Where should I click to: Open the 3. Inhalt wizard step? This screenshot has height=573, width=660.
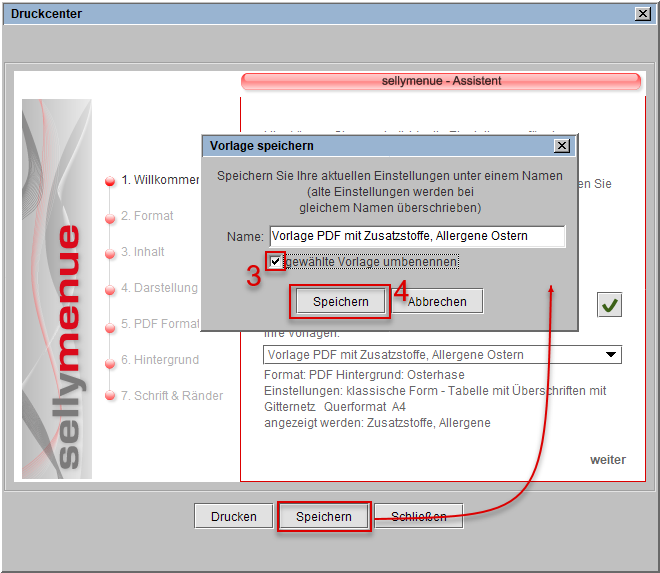click(x=143, y=252)
